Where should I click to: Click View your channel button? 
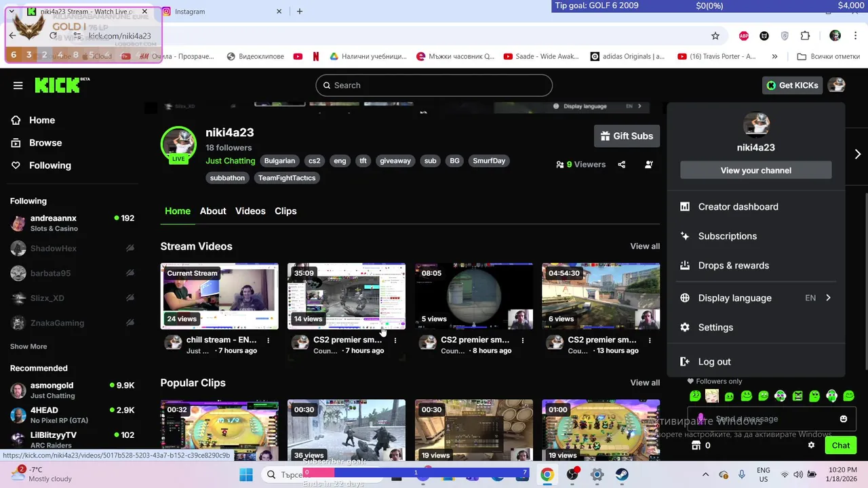[755, 170]
